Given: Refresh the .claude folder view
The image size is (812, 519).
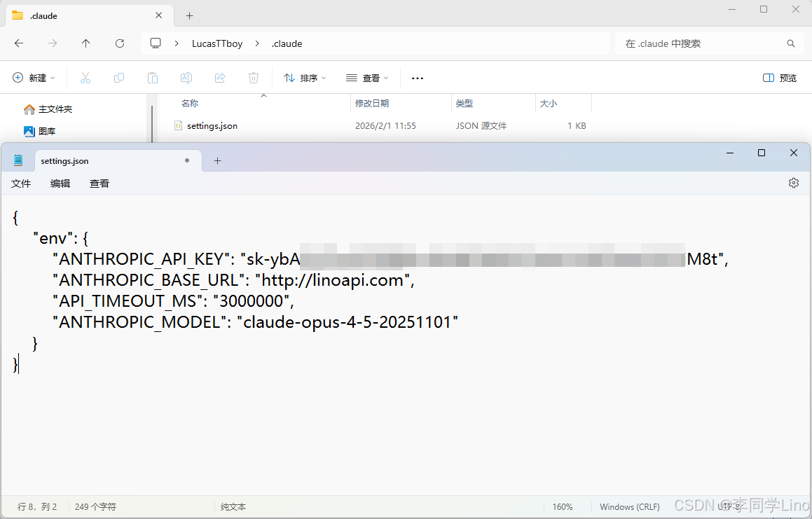Looking at the screenshot, I should click(120, 43).
